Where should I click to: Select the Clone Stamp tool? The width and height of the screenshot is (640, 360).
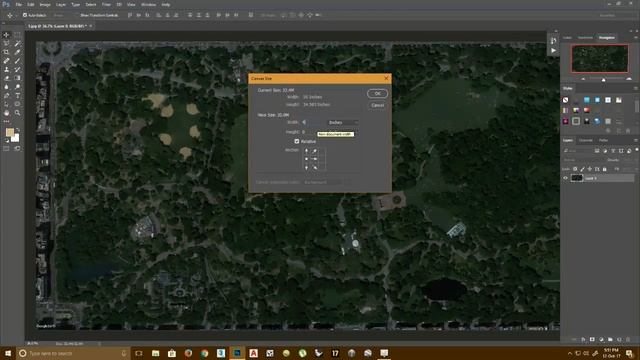pyautogui.click(x=6, y=69)
